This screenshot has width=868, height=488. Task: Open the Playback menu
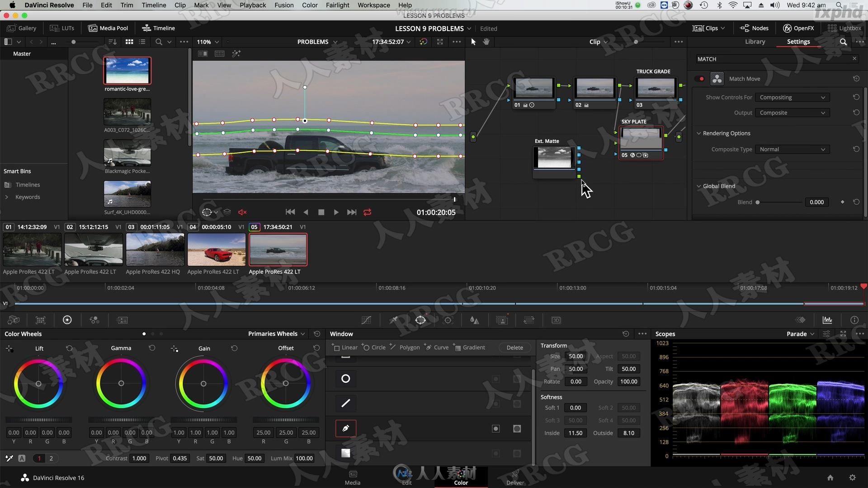pos(253,5)
